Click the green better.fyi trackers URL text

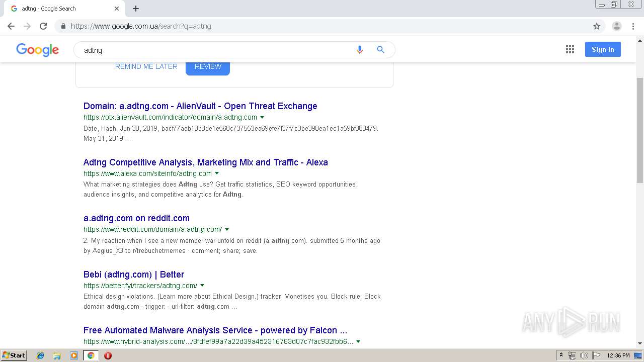coord(140,286)
